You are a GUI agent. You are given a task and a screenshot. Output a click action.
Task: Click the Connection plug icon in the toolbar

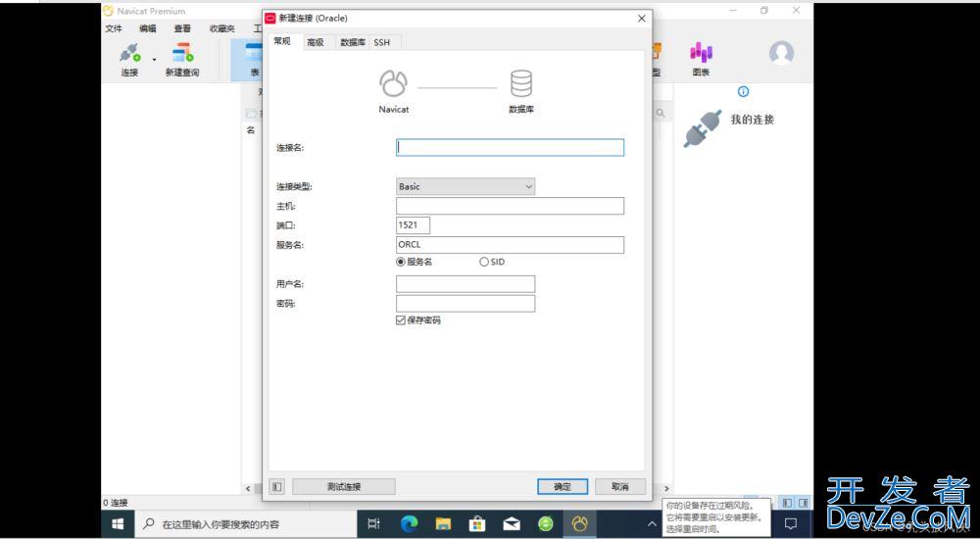pos(129,53)
